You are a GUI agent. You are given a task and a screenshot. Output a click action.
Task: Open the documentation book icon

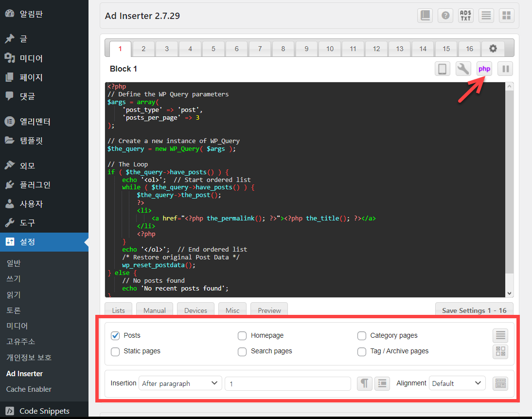coord(425,16)
